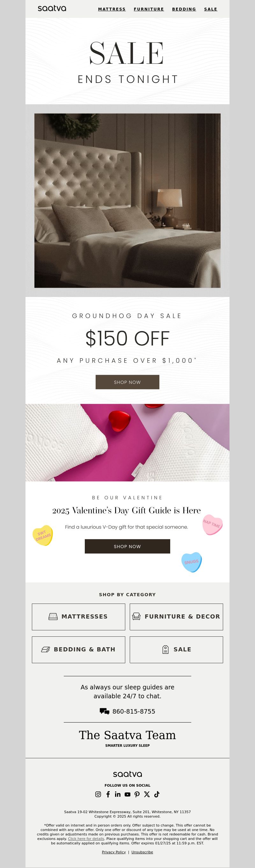Open the 'Click here for details' link
This screenshot has height=868, width=255.
pyautogui.click(x=86, y=839)
